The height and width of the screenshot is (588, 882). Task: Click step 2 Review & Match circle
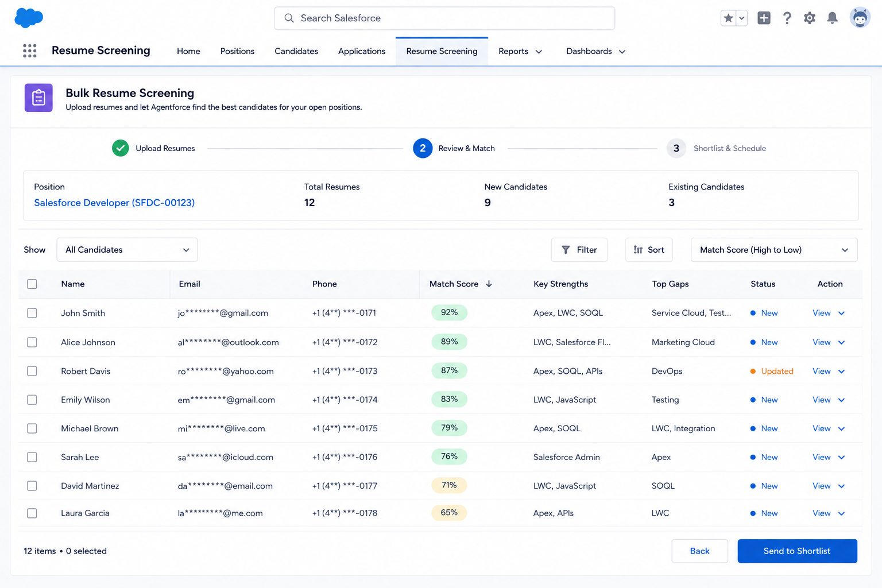point(423,148)
